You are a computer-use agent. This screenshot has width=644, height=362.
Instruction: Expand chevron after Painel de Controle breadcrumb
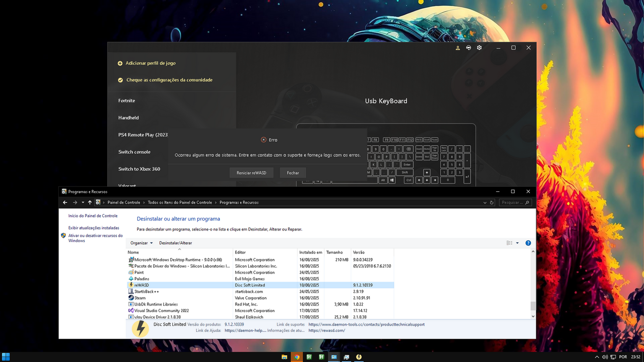(x=144, y=202)
